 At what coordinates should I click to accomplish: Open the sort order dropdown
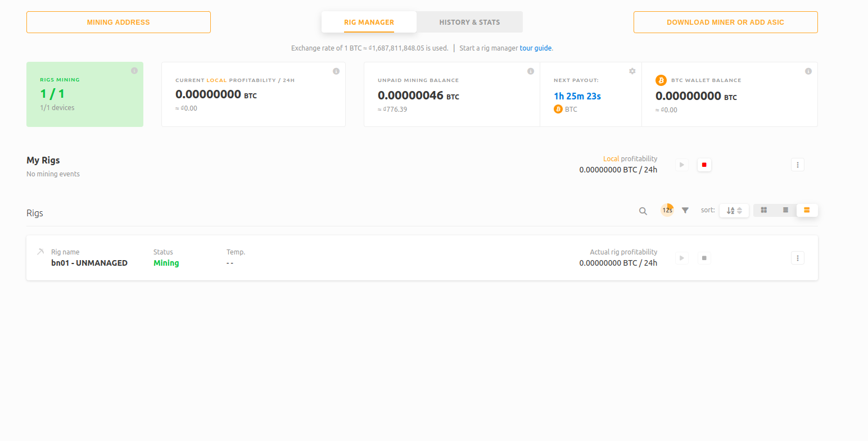(734, 210)
